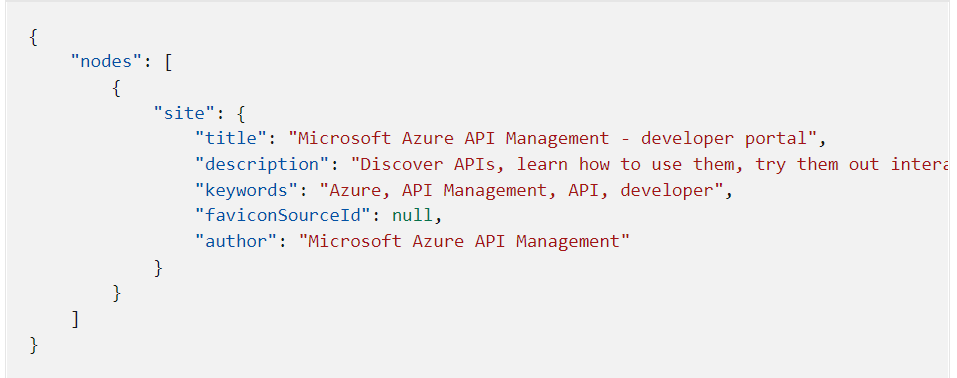Click the closing square bracket of nodes

(75, 319)
